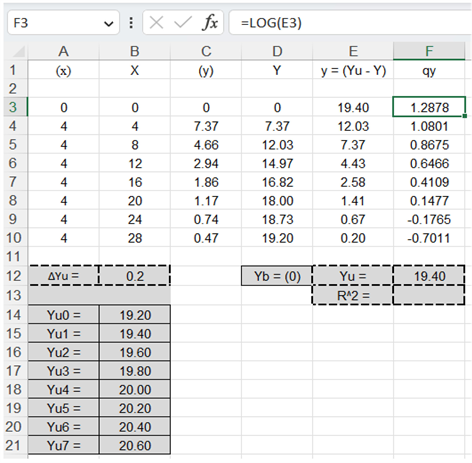The image size is (472, 463).
Task: Click the Insert Function fx icon
Action: pos(210,23)
